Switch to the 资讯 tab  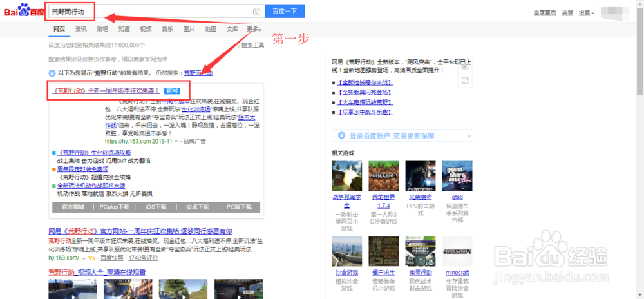pyautogui.click(x=81, y=29)
